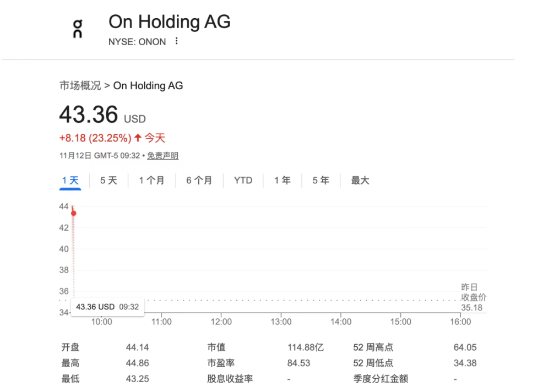
Task: Click the On Holding AG page title
Action: (170, 22)
